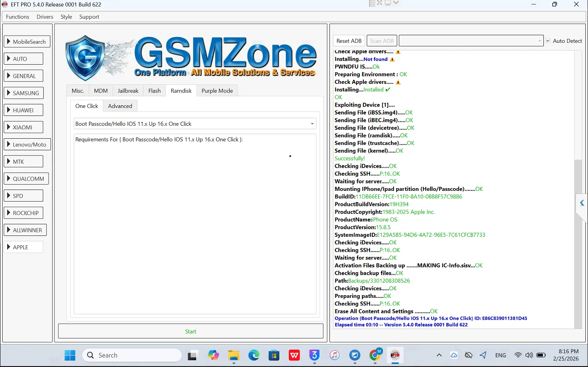The image size is (588, 367).
Task: Click the Microsoft Store taskbar icon
Action: (274, 355)
